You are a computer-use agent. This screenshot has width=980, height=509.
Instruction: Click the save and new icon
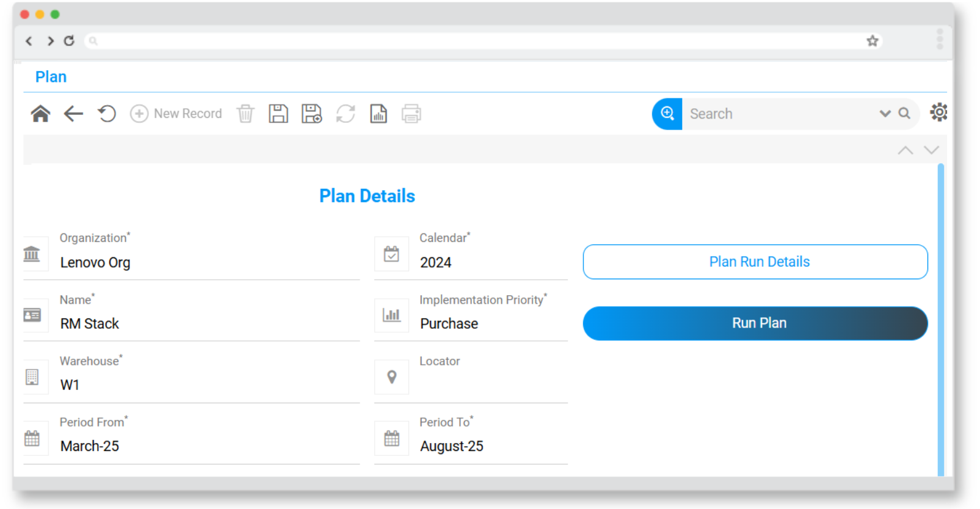tap(311, 114)
